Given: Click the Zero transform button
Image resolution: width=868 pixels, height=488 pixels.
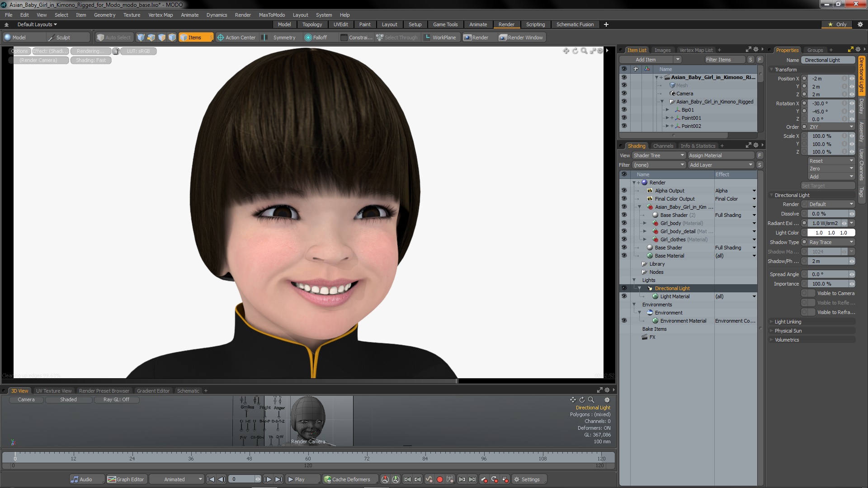Looking at the screenshot, I should click(x=831, y=169).
